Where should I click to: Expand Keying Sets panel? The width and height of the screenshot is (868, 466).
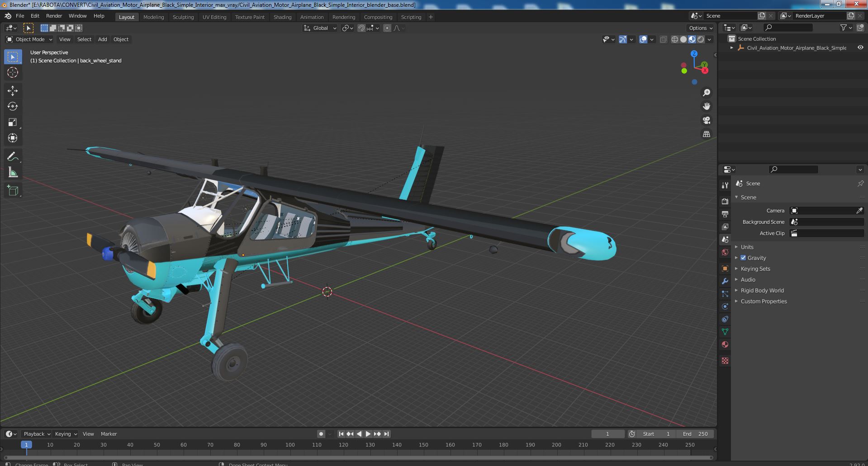(755, 268)
